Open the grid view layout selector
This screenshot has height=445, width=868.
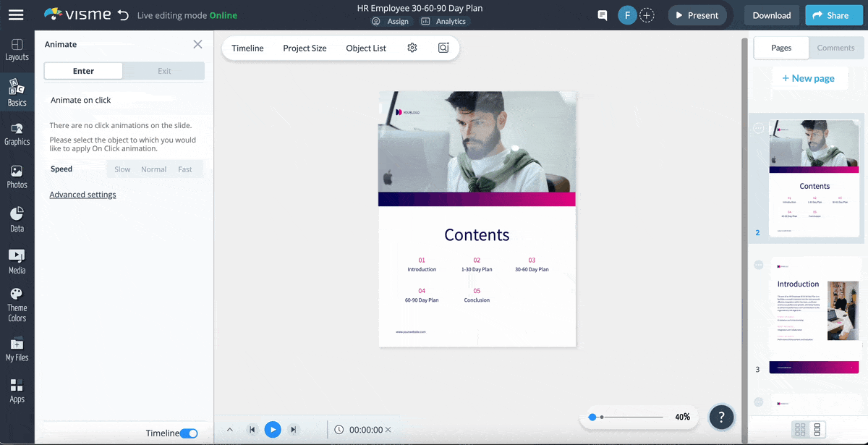point(801,429)
